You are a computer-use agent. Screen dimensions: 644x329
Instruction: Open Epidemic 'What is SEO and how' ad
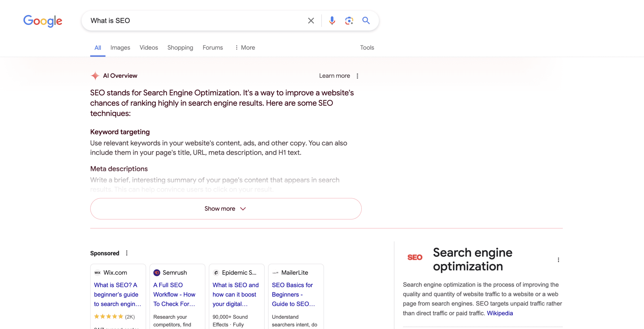click(235, 295)
